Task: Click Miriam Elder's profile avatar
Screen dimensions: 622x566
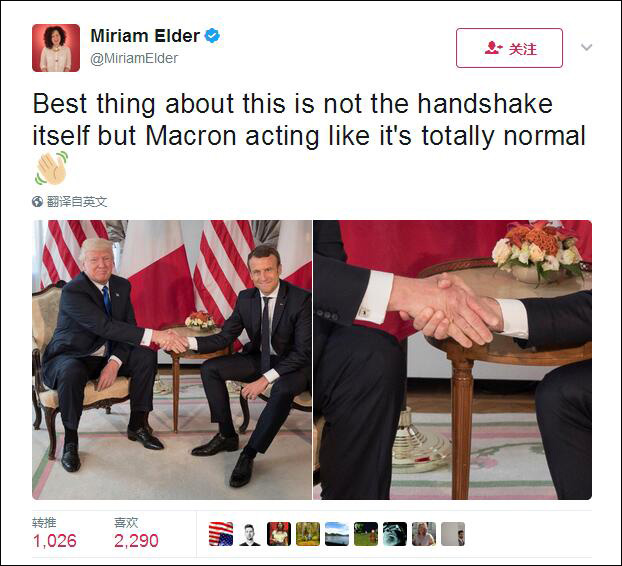Action: (56, 48)
